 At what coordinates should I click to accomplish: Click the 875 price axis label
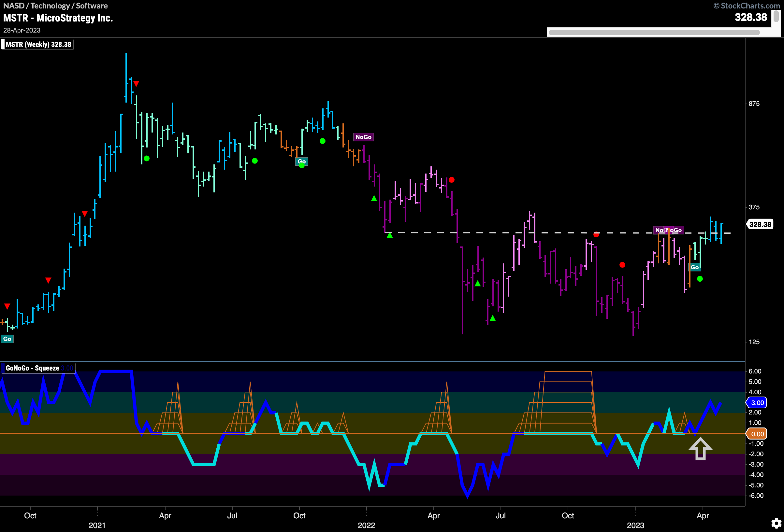[x=754, y=104]
